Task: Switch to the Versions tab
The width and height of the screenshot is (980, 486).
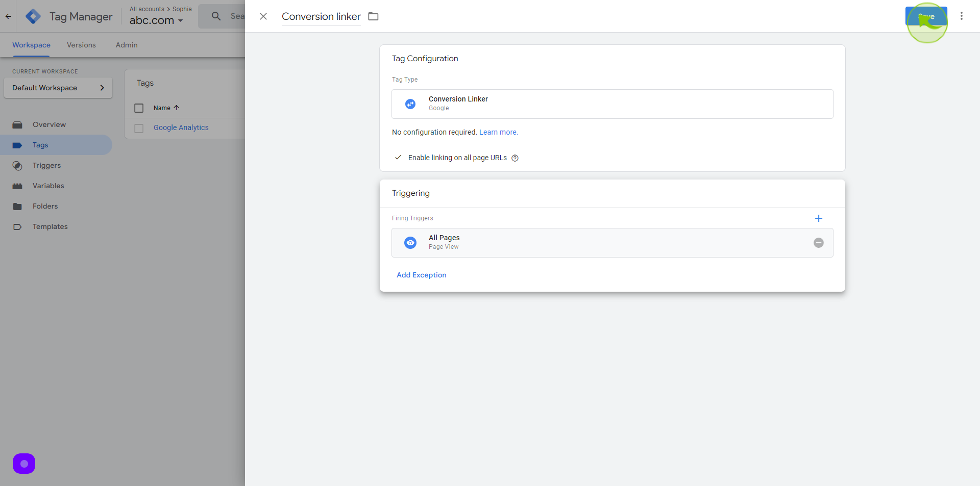Action: tap(81, 45)
